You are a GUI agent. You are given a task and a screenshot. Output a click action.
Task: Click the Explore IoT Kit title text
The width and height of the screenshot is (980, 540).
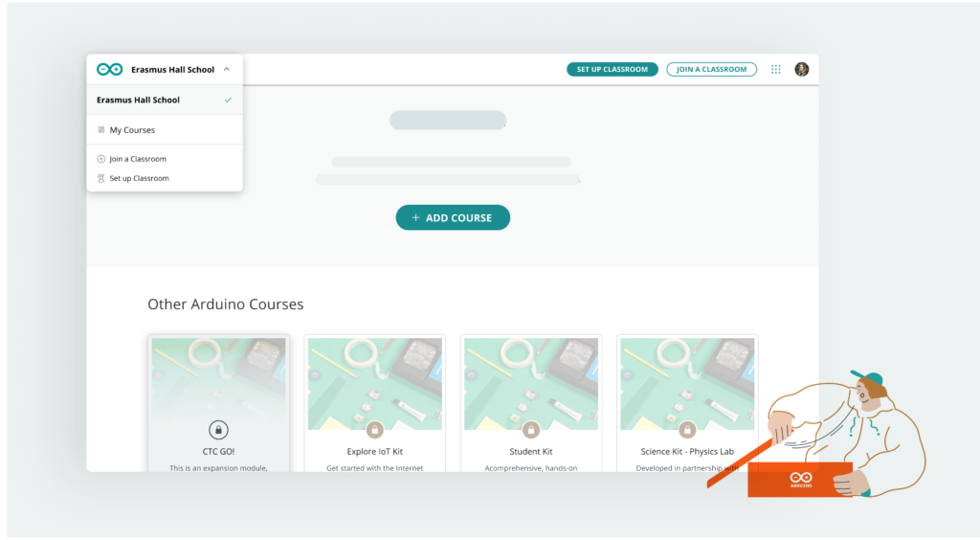click(x=375, y=451)
